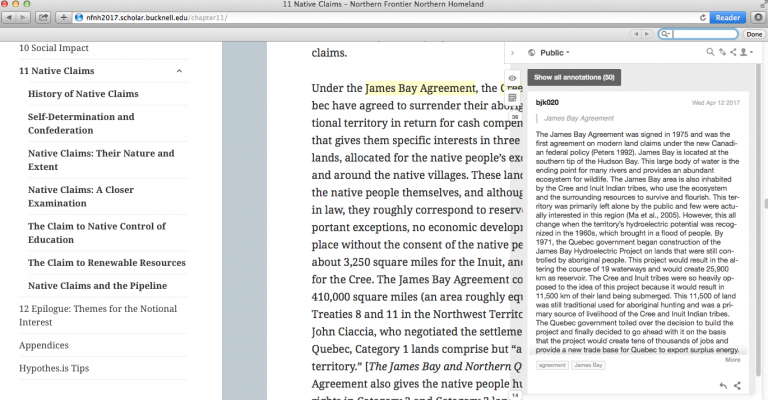Open the Public group dropdown
768x400 pixels.
click(x=553, y=52)
